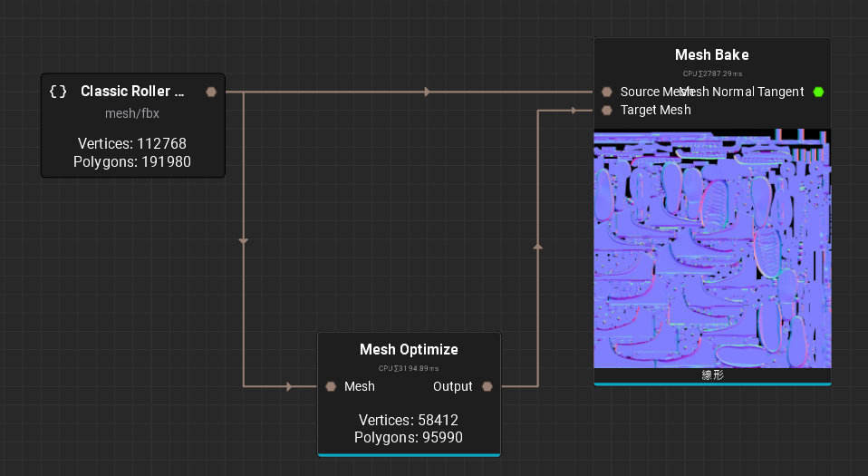This screenshot has height=476, width=868.
Task: Select the Classic Roller node title
Action: [132, 92]
